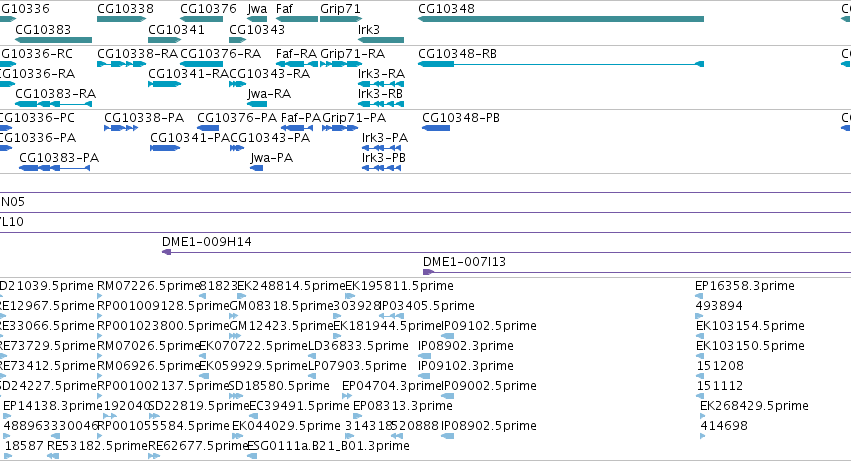Select the IP09102.5prime EST glyph

(x=447, y=336)
